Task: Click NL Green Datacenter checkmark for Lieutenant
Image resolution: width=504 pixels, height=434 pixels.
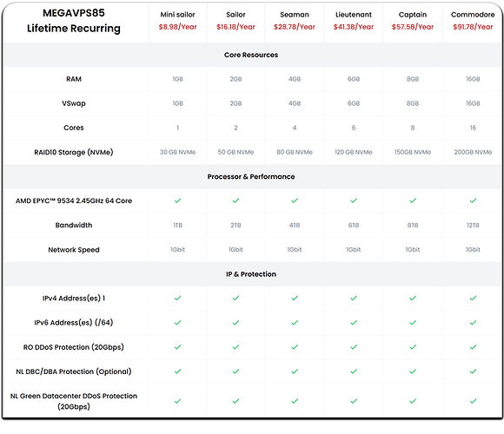Action: (354, 401)
